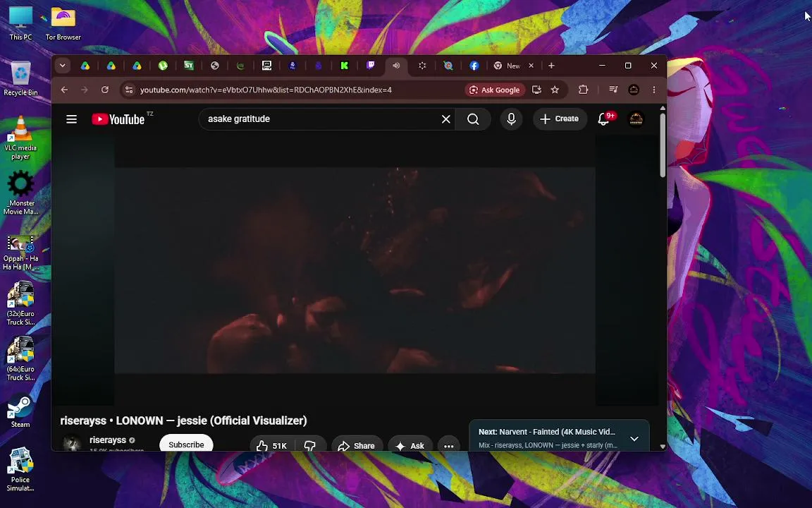This screenshot has height=508, width=812.
Task: Close the New tab
Action: click(531, 66)
